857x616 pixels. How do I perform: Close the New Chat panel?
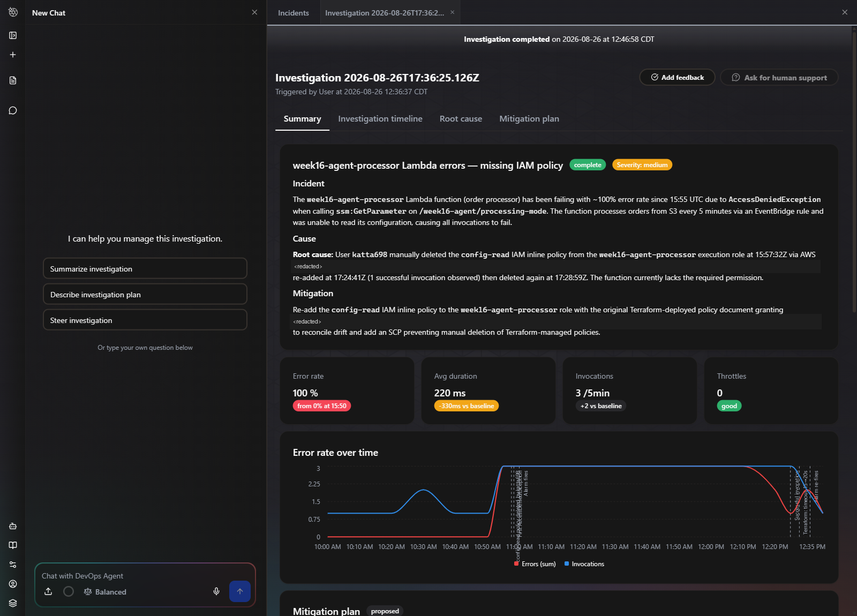tap(254, 12)
